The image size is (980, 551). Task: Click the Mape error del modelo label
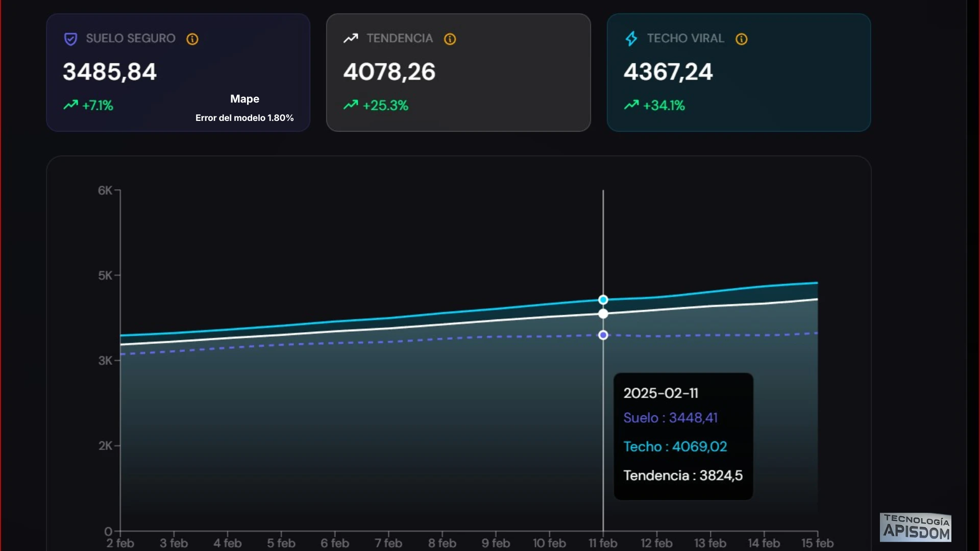[x=244, y=108]
